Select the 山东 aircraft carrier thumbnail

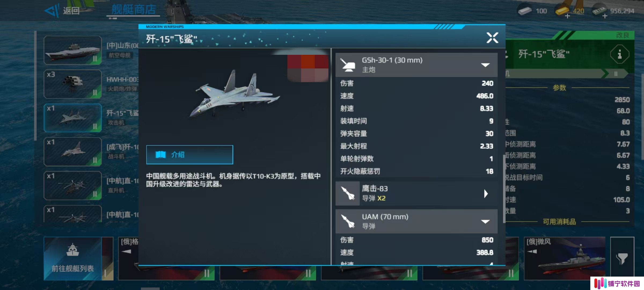pos(73,50)
